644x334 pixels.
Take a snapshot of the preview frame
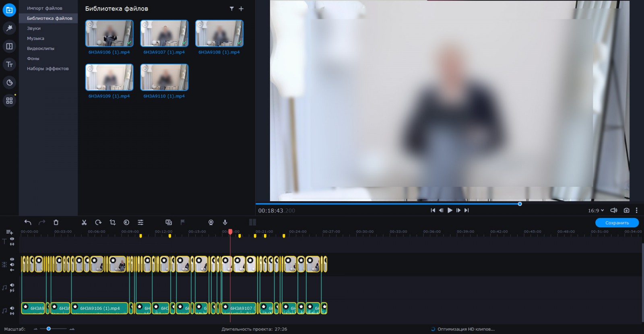[x=626, y=210]
